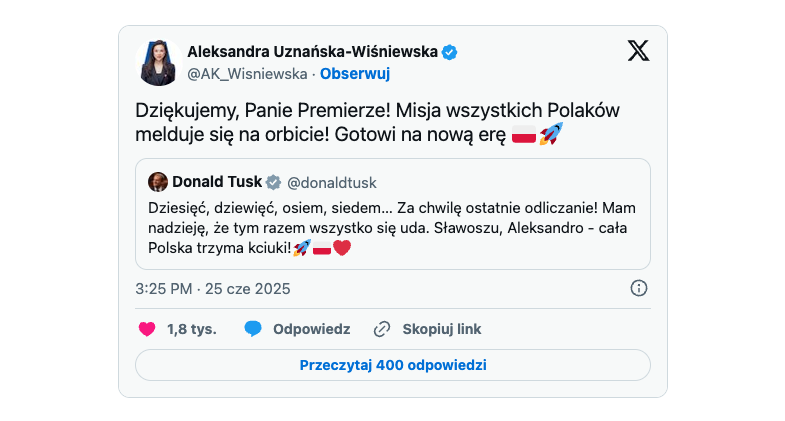
Task: Click Donald Tusk's verified badge
Action: [x=273, y=182]
